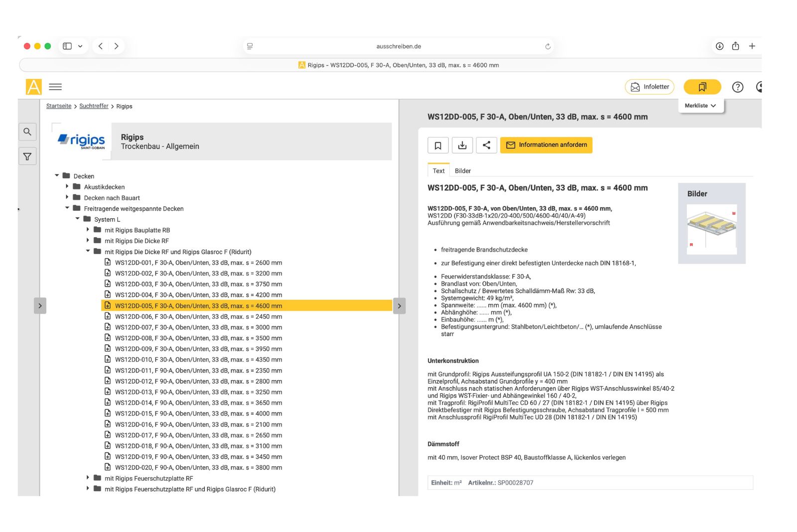
Task: Select WS12DD-013 max. s = 3250 mm
Action: point(198,392)
